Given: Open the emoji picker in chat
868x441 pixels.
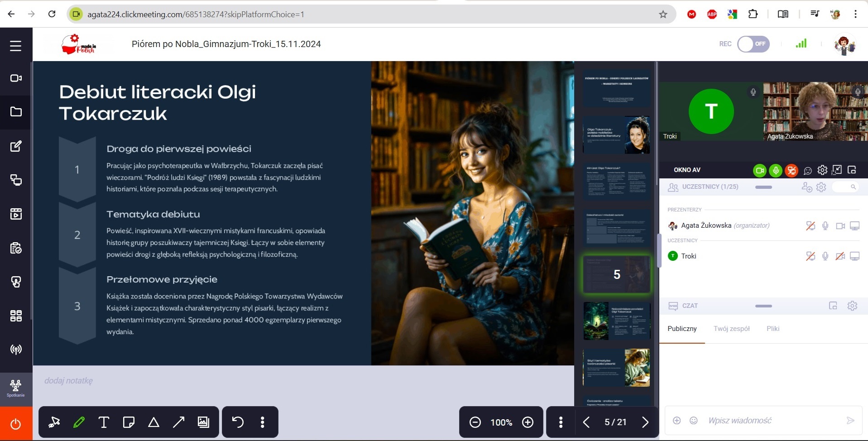Looking at the screenshot, I should (693, 421).
